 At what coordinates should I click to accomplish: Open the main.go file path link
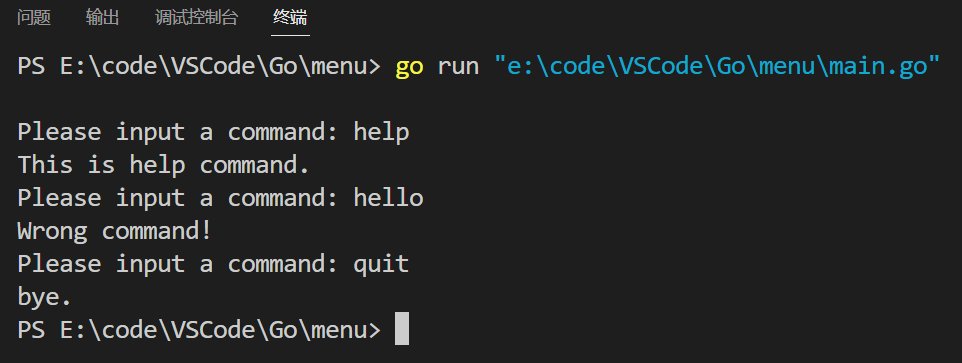pos(717,66)
